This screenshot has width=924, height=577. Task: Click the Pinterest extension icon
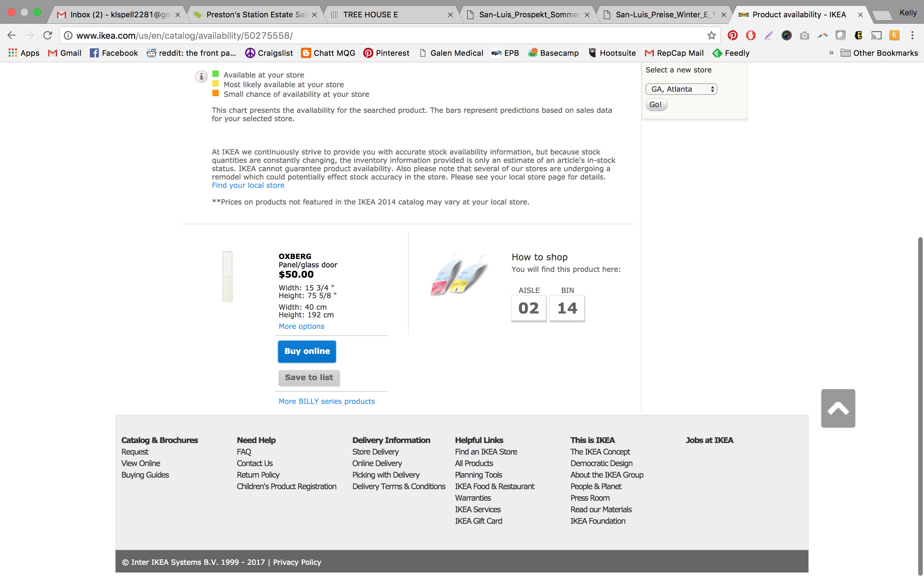[x=732, y=36]
